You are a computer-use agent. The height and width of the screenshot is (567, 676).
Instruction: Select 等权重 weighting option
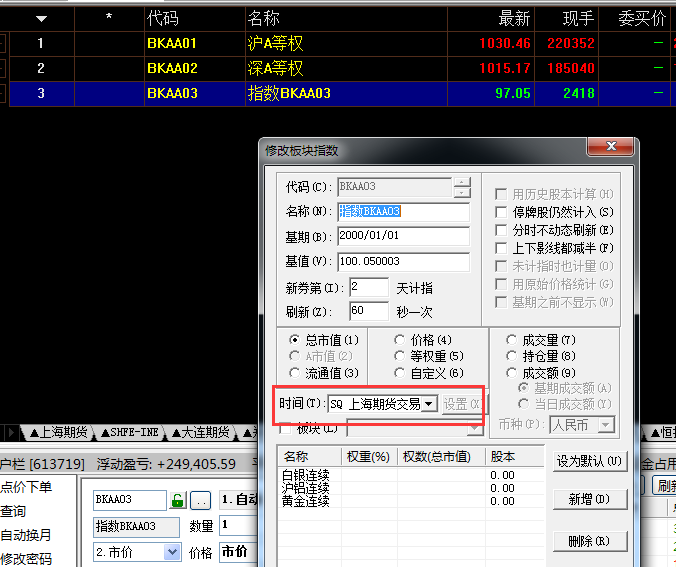(400, 356)
